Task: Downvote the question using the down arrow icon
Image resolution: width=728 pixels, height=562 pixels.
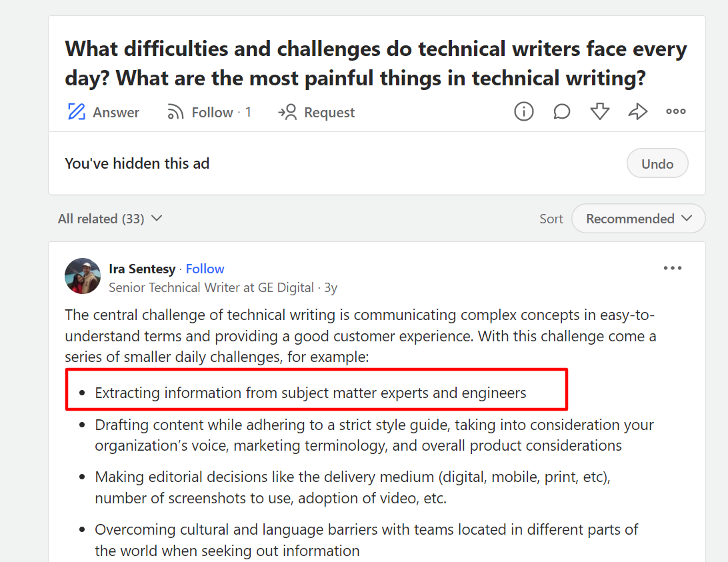Action: 600,111
